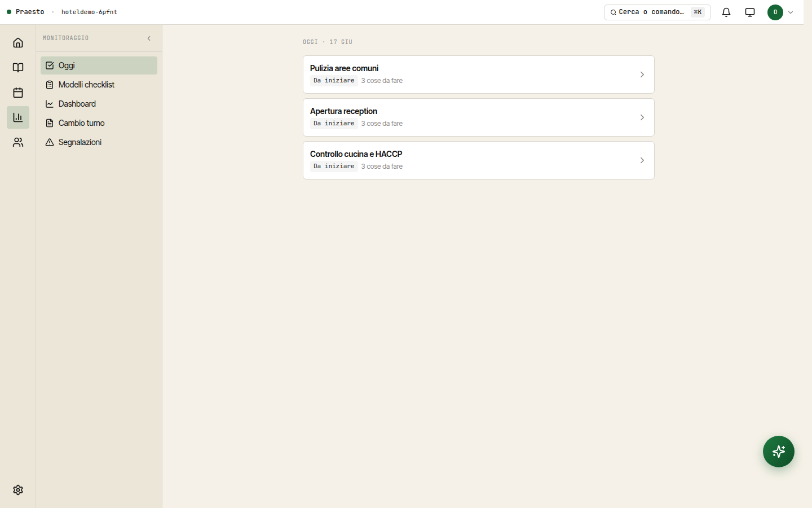Click the monitor display icon in top bar
This screenshot has height=508, width=812.
(x=750, y=12)
